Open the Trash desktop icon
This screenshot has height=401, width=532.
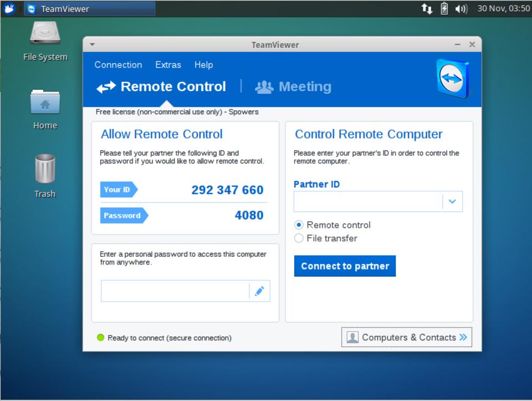(45, 170)
